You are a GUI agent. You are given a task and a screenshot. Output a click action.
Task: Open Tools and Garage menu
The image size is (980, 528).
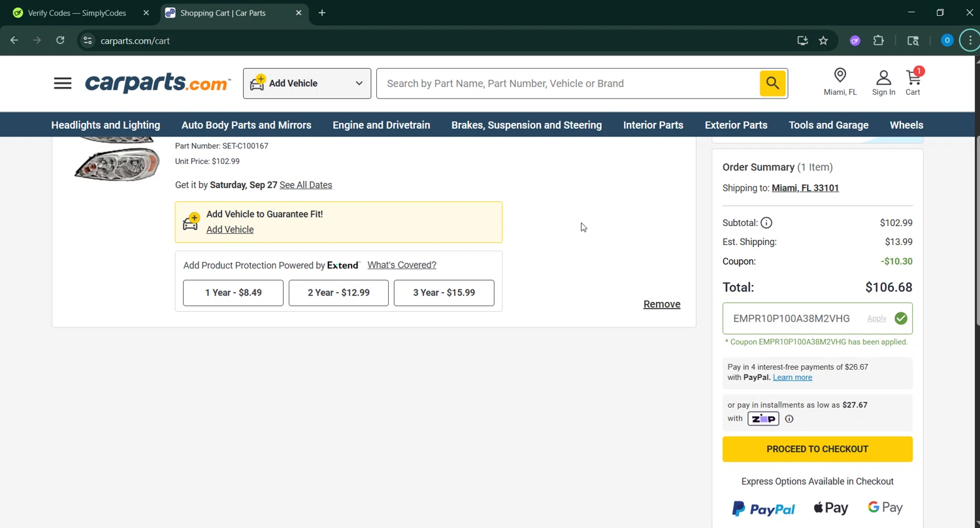coord(828,125)
